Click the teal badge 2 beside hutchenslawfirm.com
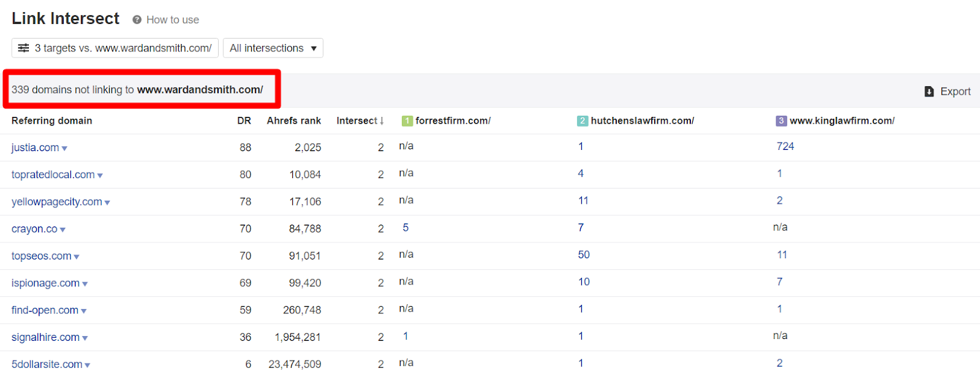The height and width of the screenshot is (377, 980). pyautogui.click(x=582, y=121)
